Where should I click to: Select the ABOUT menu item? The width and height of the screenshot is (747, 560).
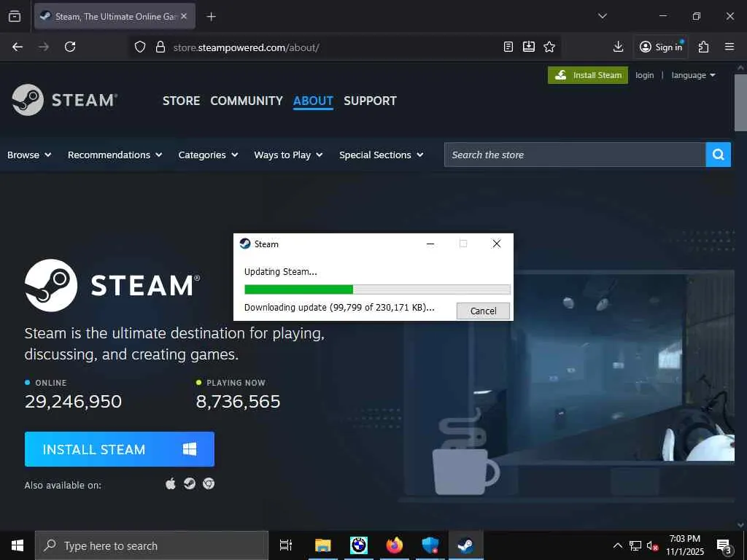click(313, 101)
